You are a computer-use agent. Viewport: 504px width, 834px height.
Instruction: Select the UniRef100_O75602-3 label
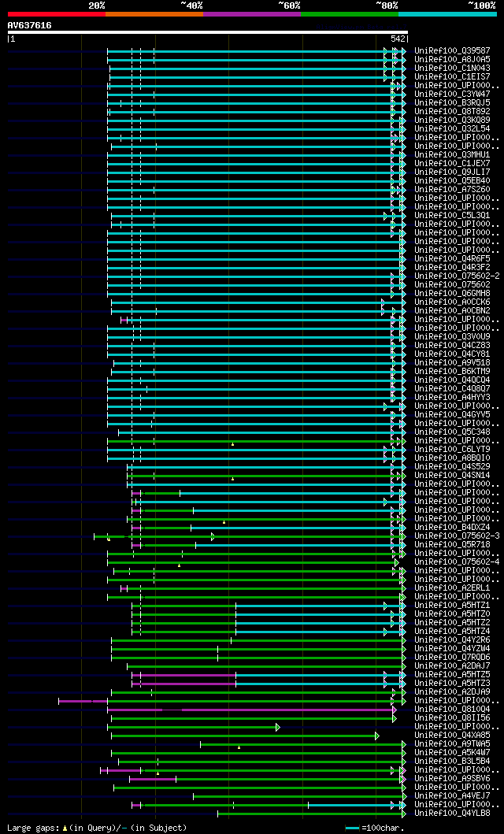pyautogui.click(x=458, y=536)
